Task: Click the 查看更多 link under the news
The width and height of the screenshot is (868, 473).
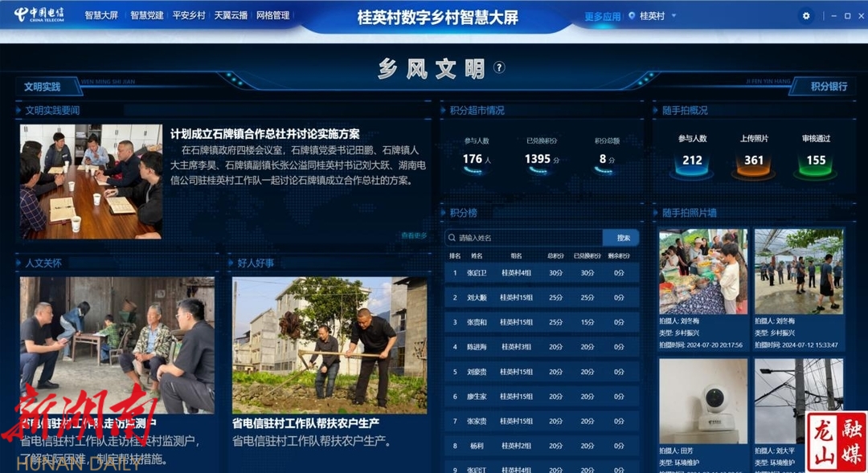Action: tap(414, 235)
